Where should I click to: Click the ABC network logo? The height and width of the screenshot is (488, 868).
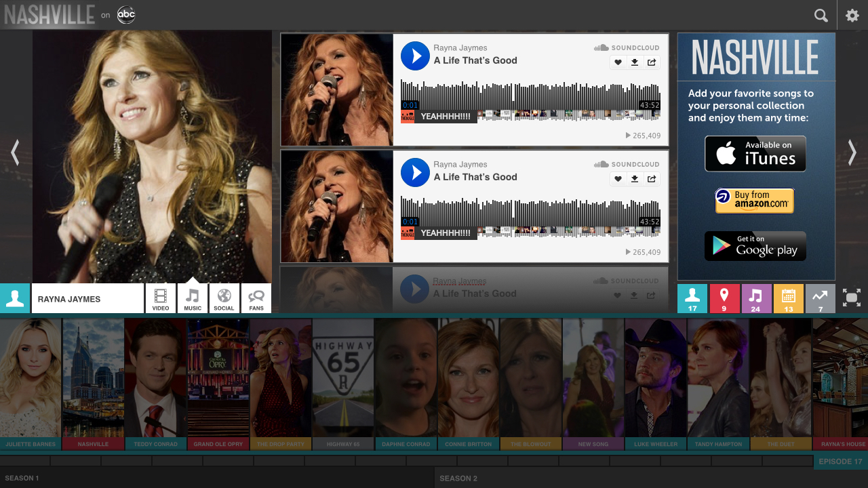(126, 15)
